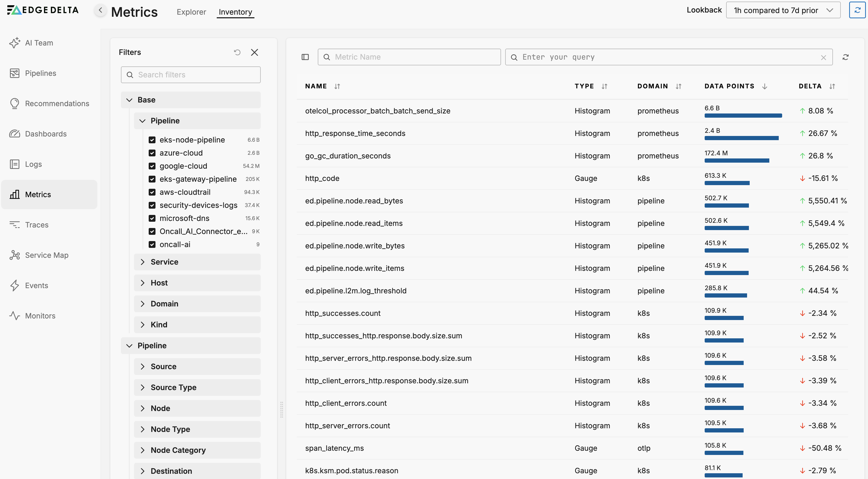Select the Inventory tab
The image size is (868, 479).
235,12
